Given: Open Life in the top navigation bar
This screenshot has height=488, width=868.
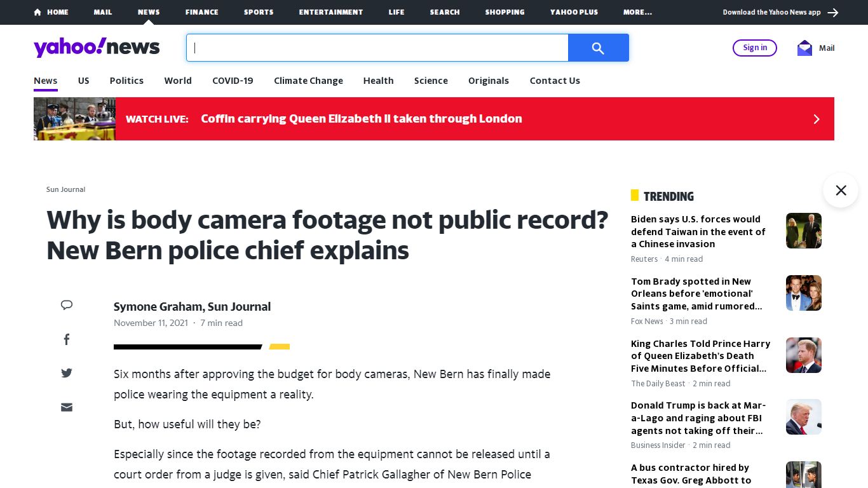Looking at the screenshot, I should point(397,12).
